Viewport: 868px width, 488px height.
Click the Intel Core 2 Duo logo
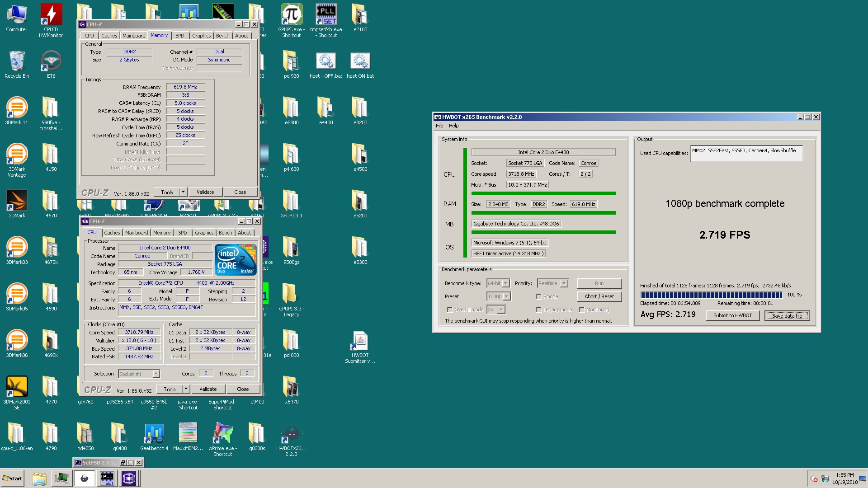[x=236, y=260]
